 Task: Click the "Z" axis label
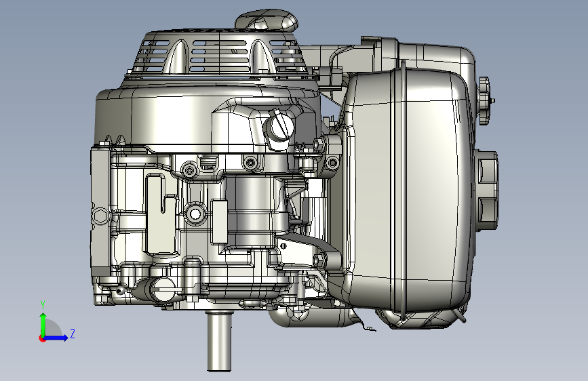(x=73, y=334)
